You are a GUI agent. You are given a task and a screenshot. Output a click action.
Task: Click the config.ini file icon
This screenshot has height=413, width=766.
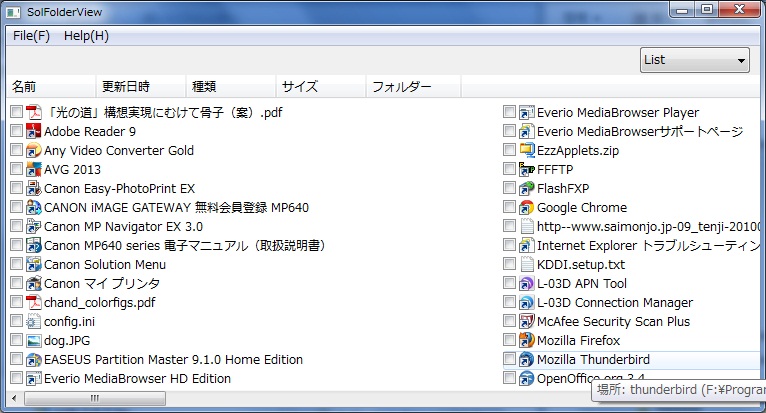[x=34, y=322]
